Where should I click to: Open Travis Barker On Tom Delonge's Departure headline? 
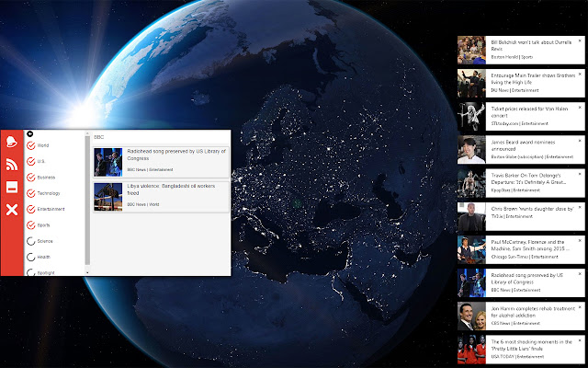pos(528,178)
